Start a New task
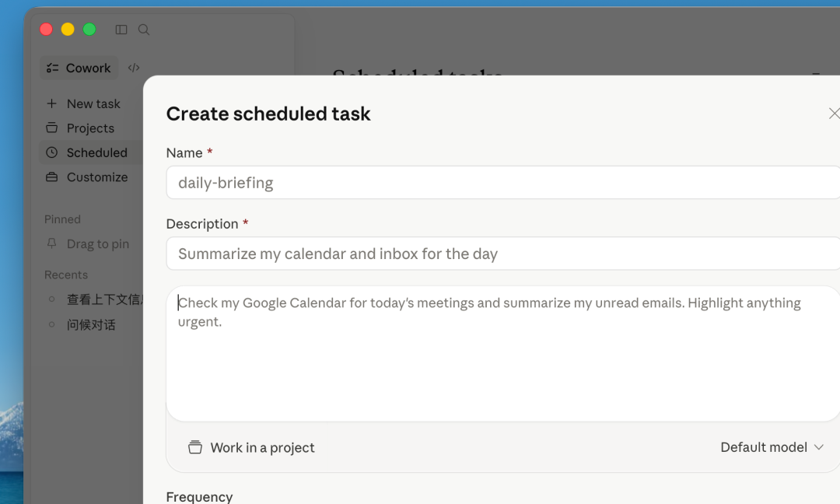The height and width of the screenshot is (504, 840). (x=93, y=103)
